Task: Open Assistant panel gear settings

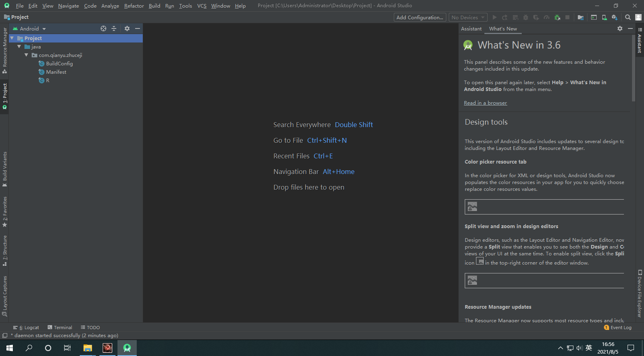Action: pos(620,28)
